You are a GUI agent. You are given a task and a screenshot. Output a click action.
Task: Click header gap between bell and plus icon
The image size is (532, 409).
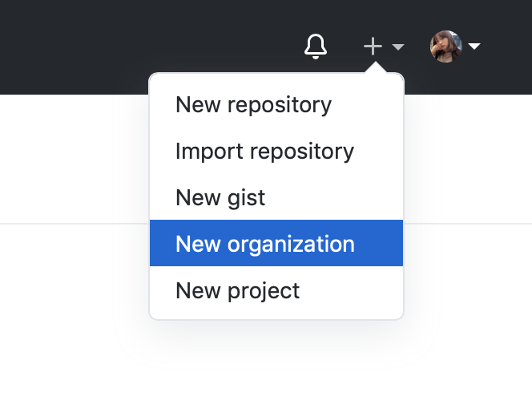pos(345,47)
